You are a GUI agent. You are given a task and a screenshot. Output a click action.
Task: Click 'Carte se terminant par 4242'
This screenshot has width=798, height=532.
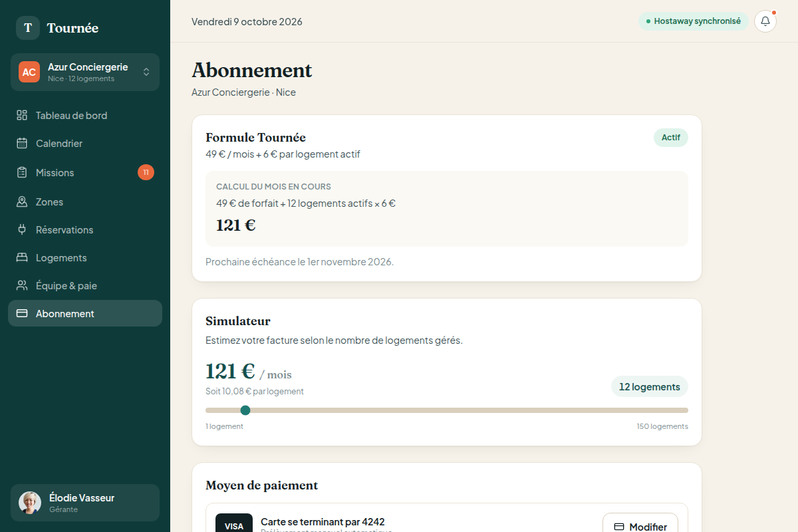click(323, 522)
